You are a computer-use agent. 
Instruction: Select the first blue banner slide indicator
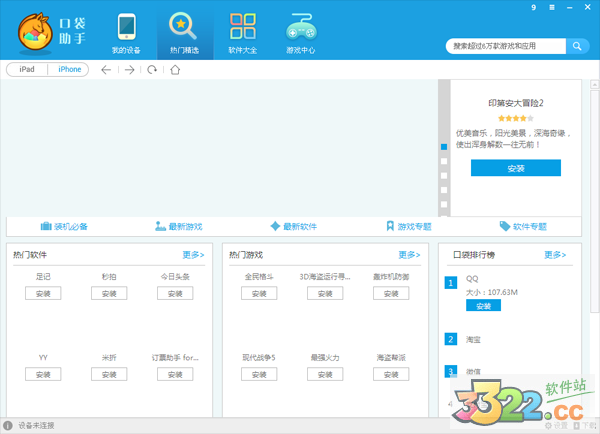(444, 147)
